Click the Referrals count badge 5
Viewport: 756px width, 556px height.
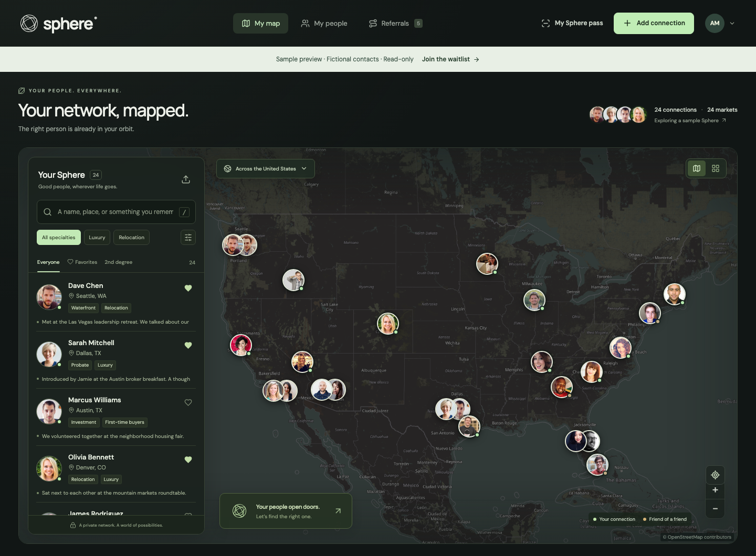pyautogui.click(x=418, y=23)
